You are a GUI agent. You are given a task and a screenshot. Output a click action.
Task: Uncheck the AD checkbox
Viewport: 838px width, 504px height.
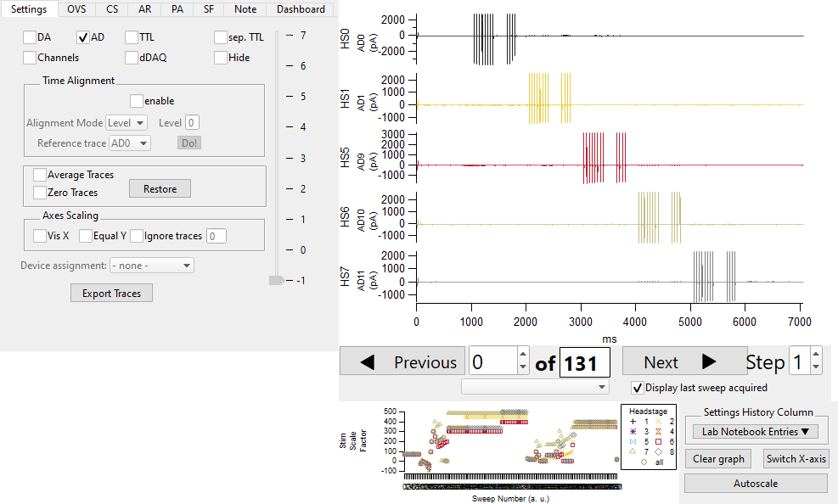pyautogui.click(x=83, y=37)
